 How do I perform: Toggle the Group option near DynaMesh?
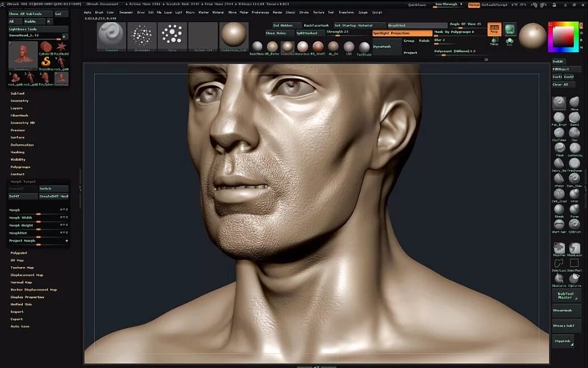click(409, 40)
